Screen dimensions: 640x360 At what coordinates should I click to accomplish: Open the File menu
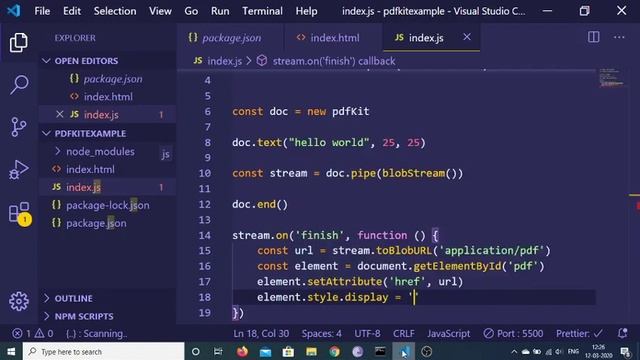[42, 11]
